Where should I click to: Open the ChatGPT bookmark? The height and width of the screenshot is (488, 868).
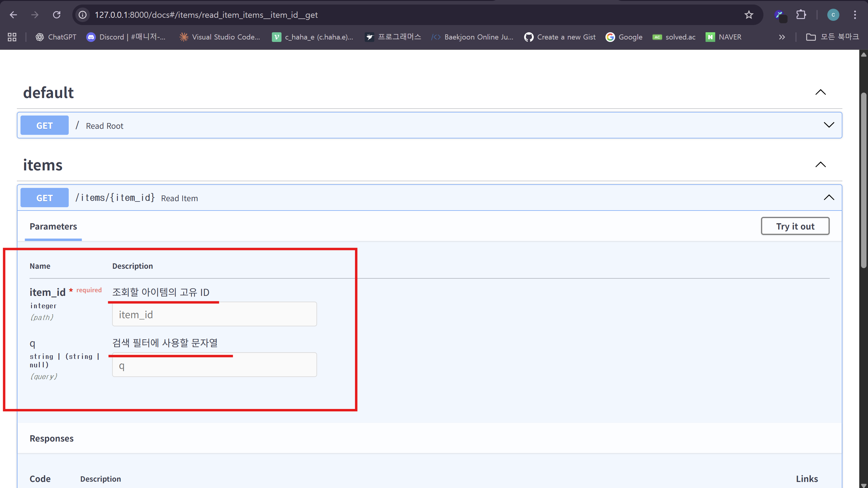(x=56, y=37)
